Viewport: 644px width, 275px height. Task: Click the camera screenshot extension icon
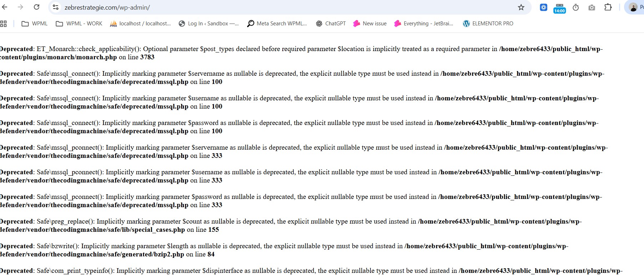click(592, 7)
